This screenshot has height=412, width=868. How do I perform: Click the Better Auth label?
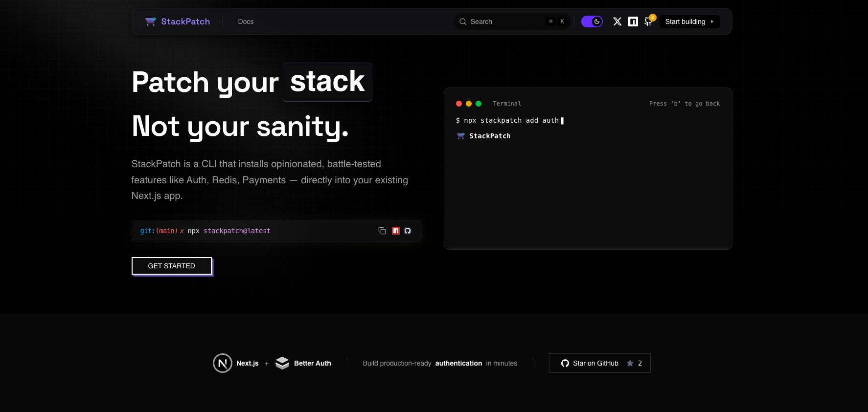pyautogui.click(x=313, y=363)
